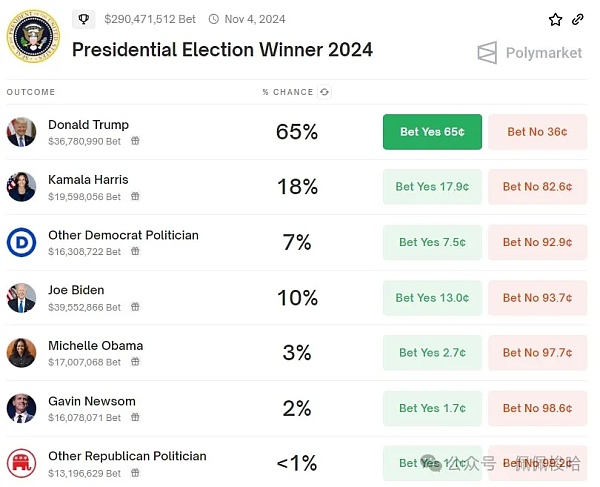Click the gift icon under Donald Trump
The image size is (600, 487).
click(x=135, y=142)
